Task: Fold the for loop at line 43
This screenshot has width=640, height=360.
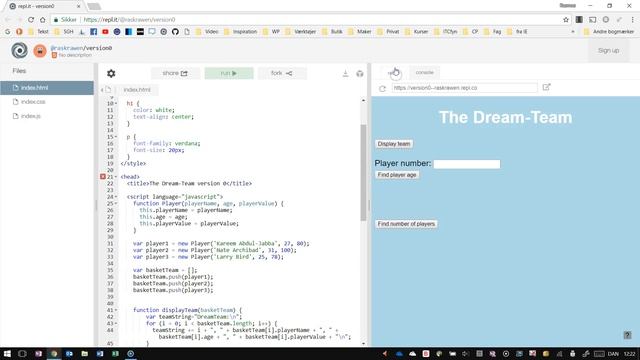Action: coord(116,323)
